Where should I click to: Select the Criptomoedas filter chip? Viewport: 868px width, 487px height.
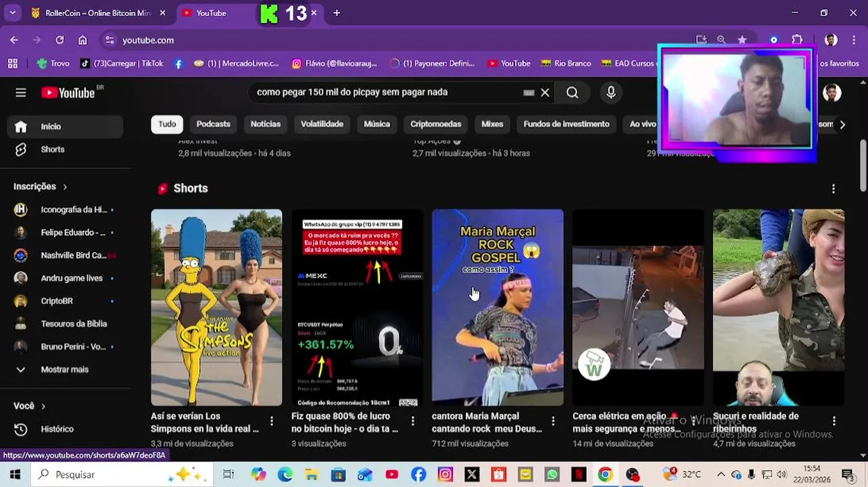(436, 124)
